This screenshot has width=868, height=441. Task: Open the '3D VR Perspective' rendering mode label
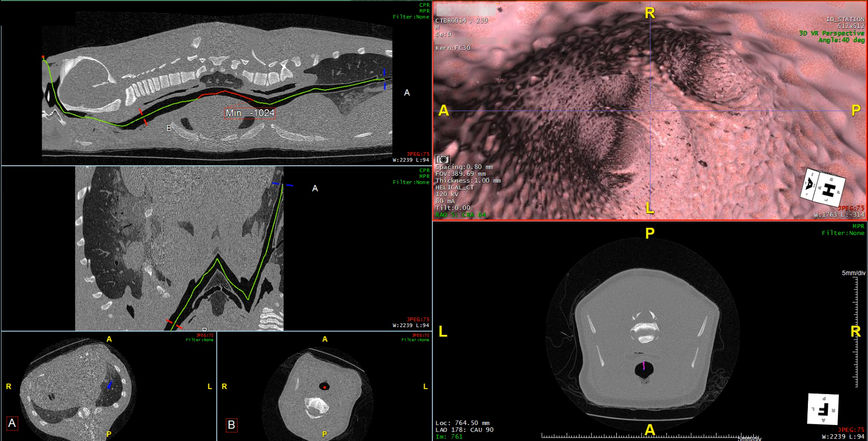[831, 33]
